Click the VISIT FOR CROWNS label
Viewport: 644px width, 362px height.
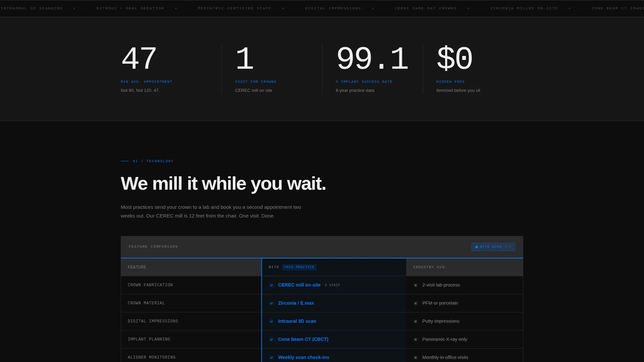[x=256, y=82]
